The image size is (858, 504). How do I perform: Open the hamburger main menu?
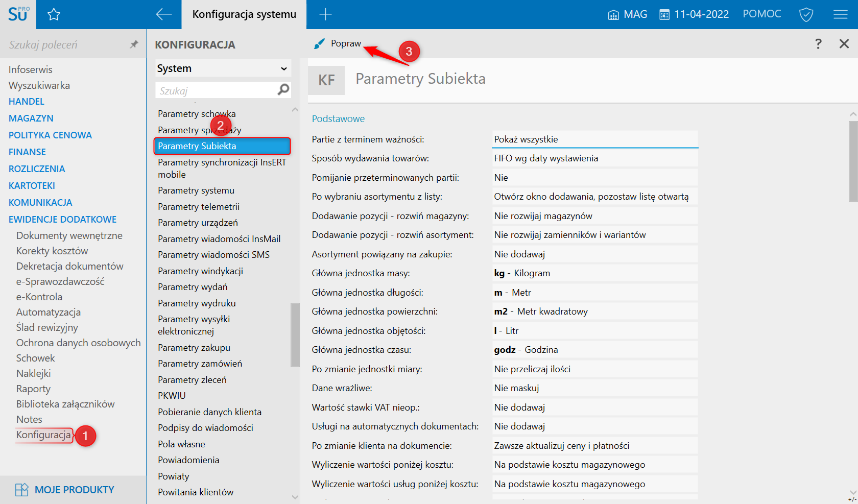click(840, 14)
